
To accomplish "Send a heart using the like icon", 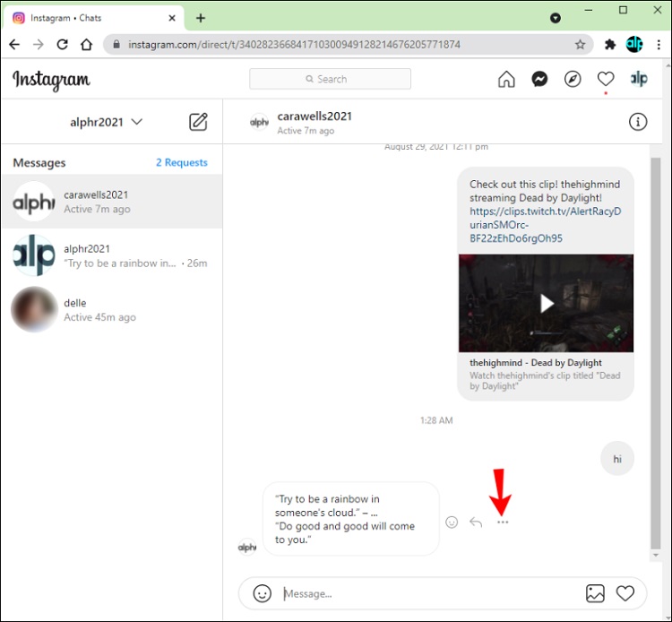I will 625,592.
